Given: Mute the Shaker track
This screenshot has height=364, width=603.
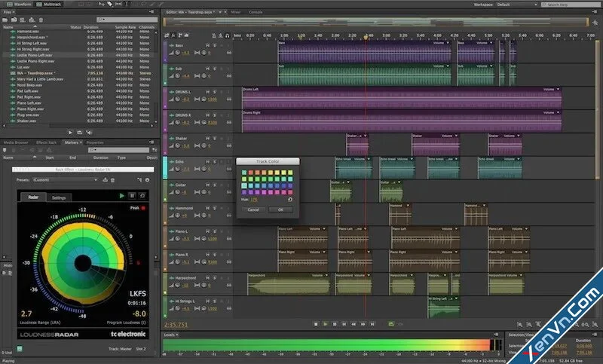Looking at the screenshot, I should [x=208, y=139].
